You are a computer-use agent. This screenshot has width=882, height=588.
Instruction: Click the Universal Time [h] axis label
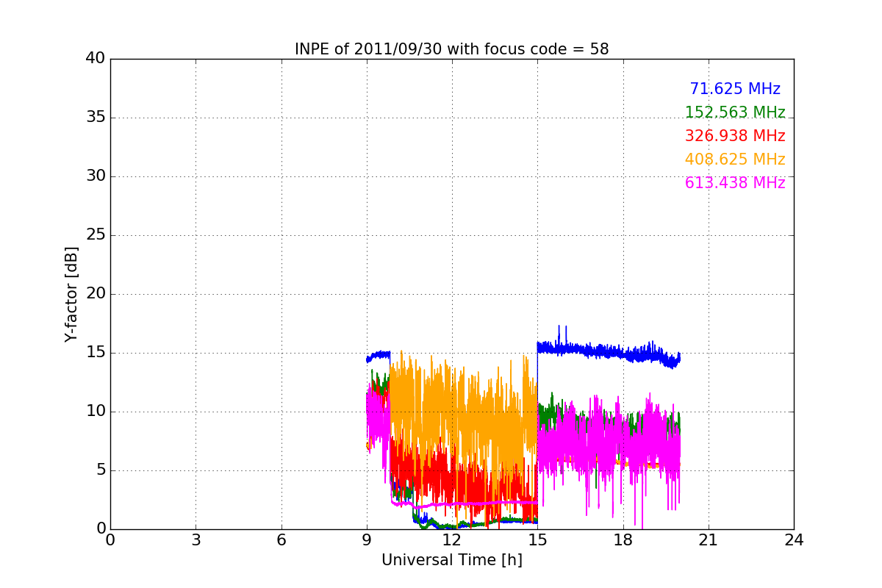click(451, 560)
